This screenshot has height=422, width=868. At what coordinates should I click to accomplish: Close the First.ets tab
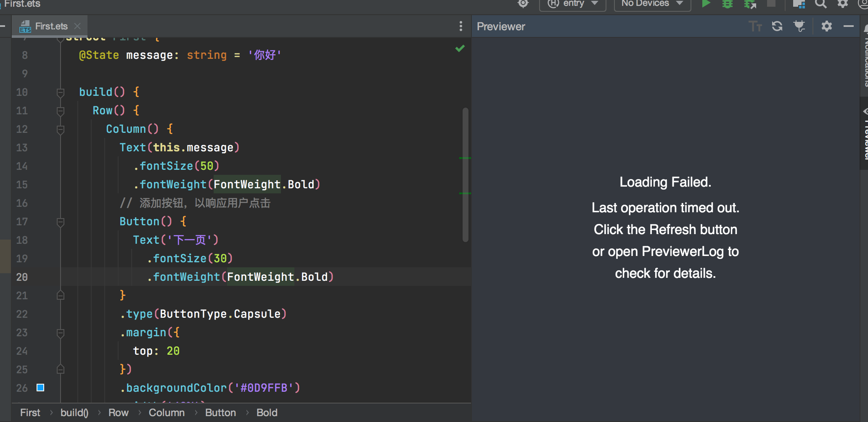pos(77,26)
